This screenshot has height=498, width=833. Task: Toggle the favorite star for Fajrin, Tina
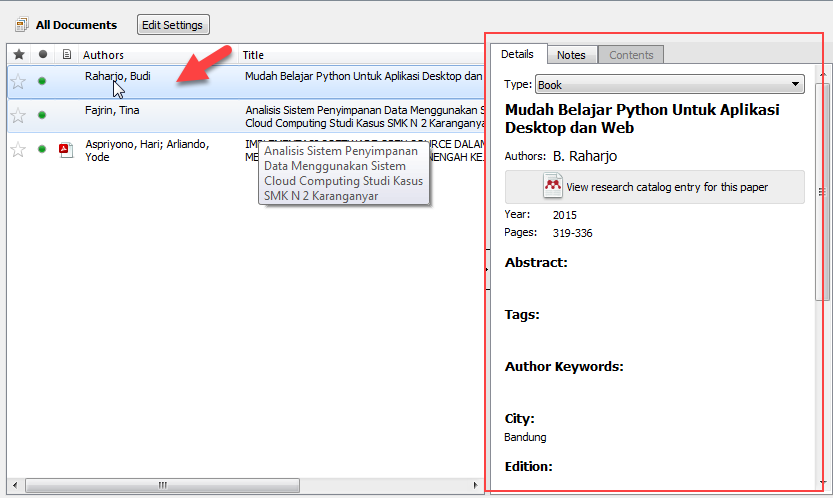pyautogui.click(x=18, y=116)
